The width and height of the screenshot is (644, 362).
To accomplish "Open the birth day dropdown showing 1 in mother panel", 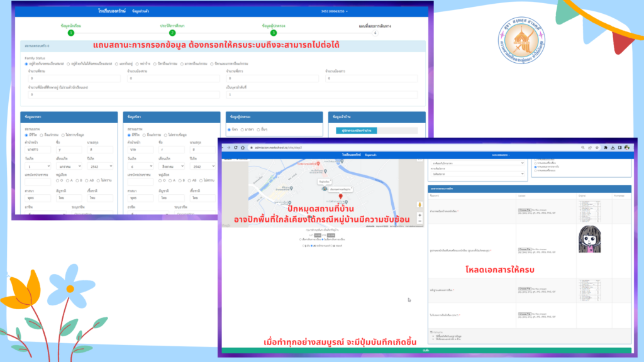I will (x=38, y=166).
